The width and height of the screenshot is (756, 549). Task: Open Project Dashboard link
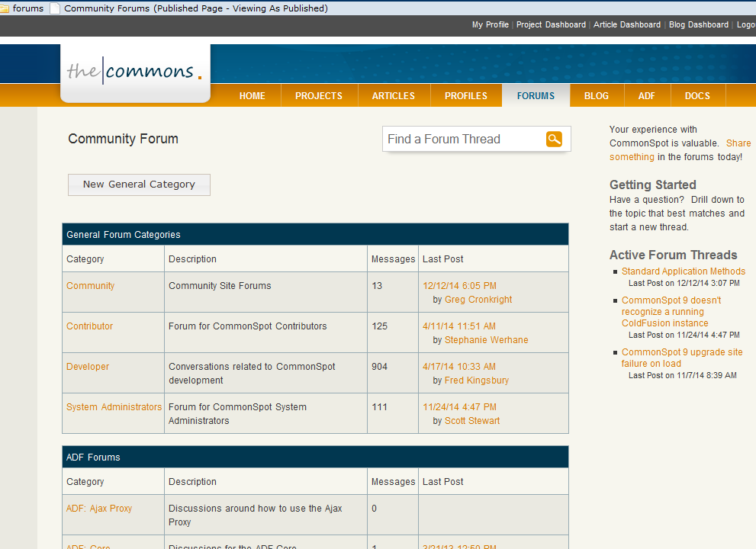tap(551, 24)
